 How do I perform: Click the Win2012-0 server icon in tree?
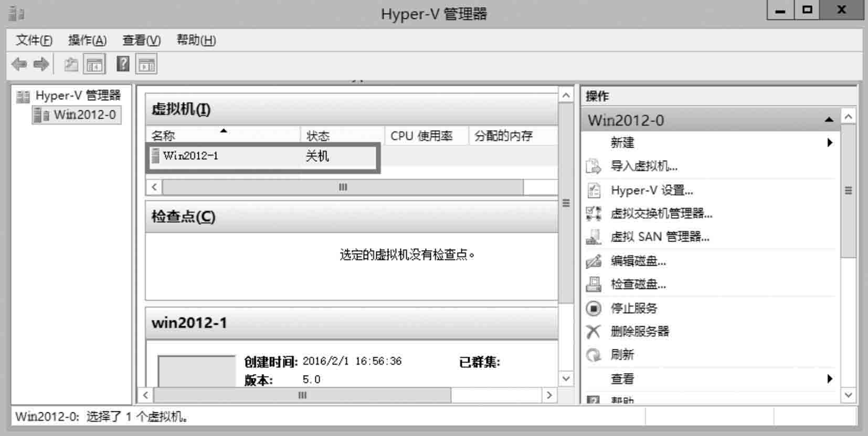[41, 115]
